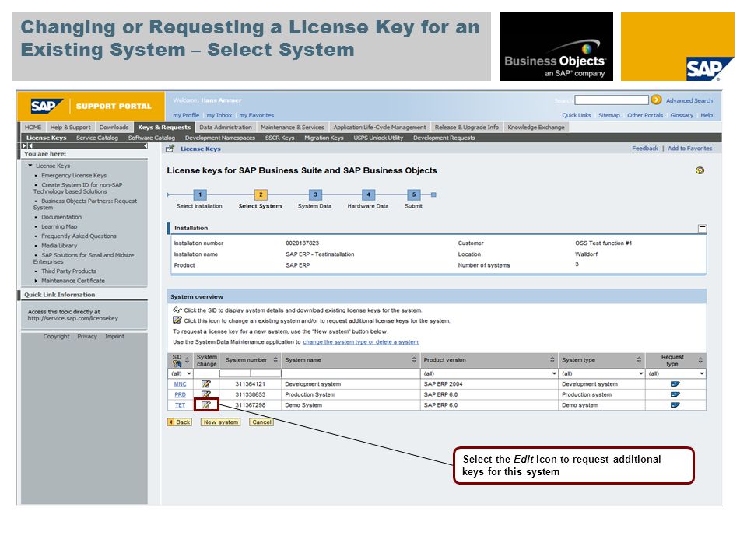
Task: Open the System type filter dropdown
Action: point(640,373)
